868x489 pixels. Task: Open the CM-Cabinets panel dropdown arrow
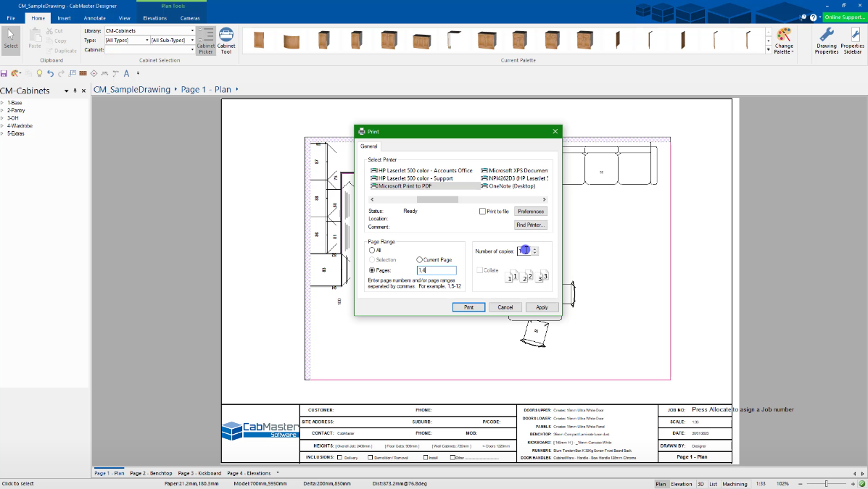click(x=67, y=91)
